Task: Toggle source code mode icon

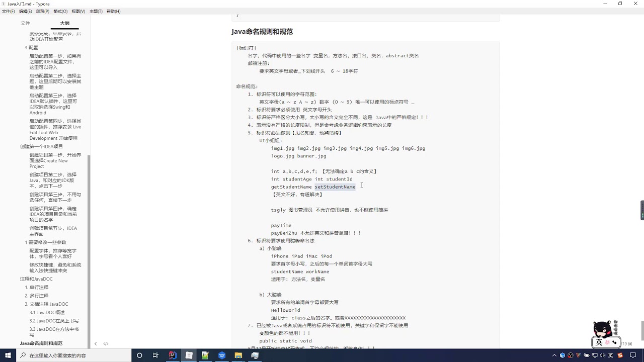Action: point(106,344)
